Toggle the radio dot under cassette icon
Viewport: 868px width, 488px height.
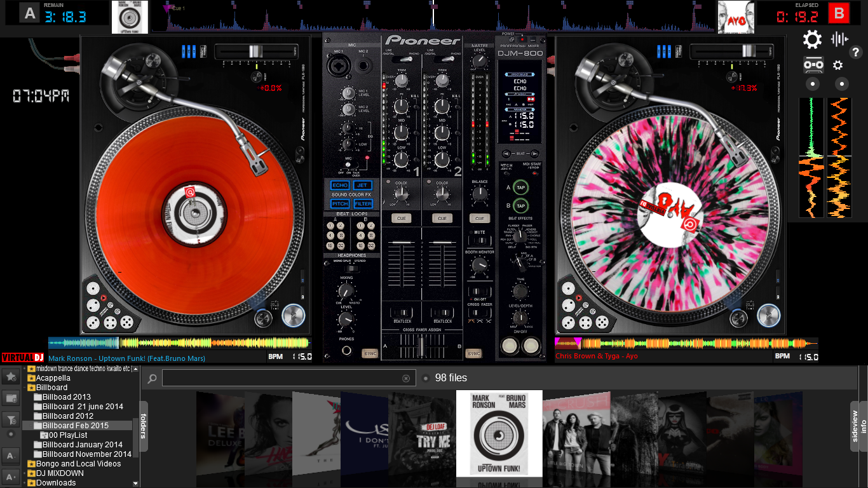(814, 83)
